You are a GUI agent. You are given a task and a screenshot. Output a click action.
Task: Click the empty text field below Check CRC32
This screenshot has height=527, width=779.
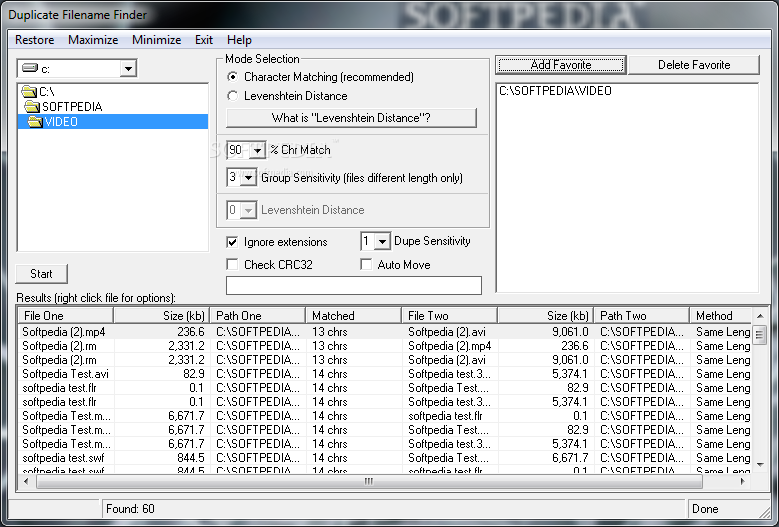tap(354, 286)
